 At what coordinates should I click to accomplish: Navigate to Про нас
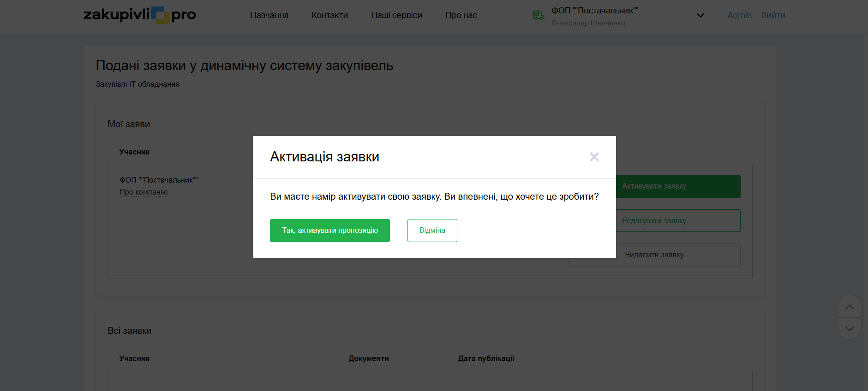[461, 15]
